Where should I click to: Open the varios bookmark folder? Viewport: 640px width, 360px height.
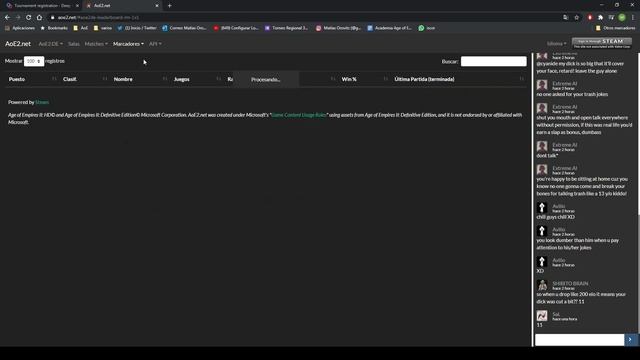103,28
